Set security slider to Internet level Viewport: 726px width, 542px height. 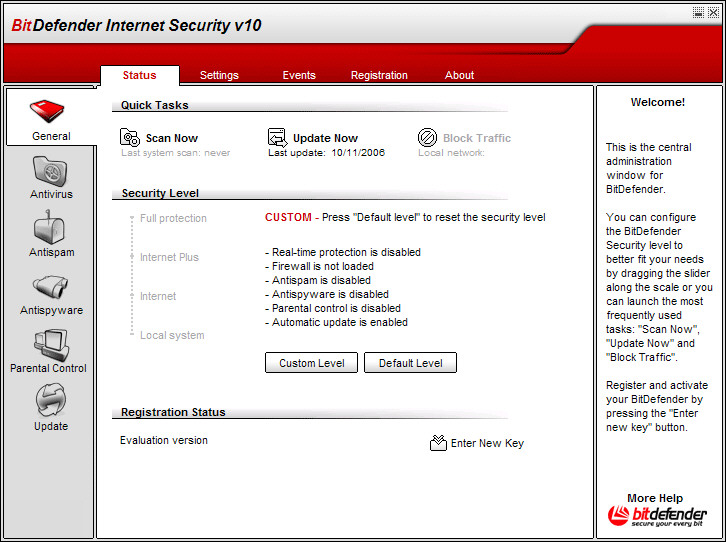[x=158, y=296]
